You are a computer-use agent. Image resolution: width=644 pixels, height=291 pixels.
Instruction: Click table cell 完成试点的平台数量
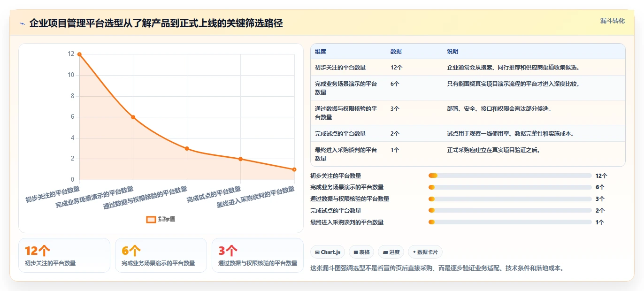pyautogui.click(x=340, y=134)
